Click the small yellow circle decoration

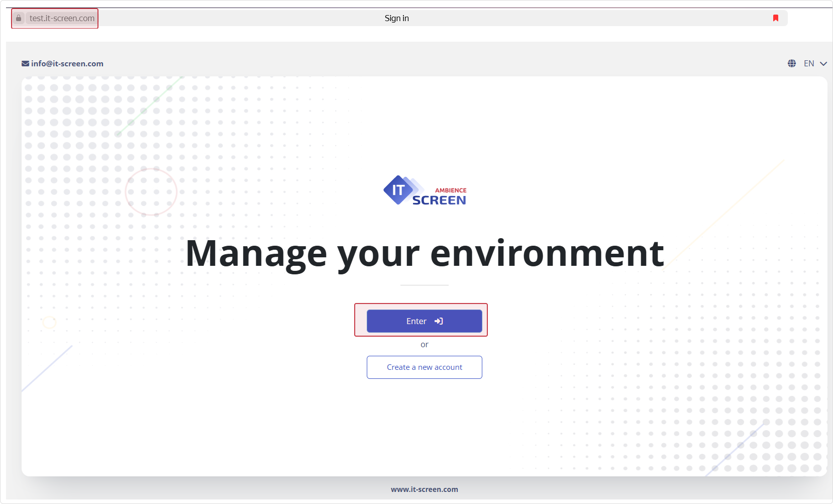49,322
